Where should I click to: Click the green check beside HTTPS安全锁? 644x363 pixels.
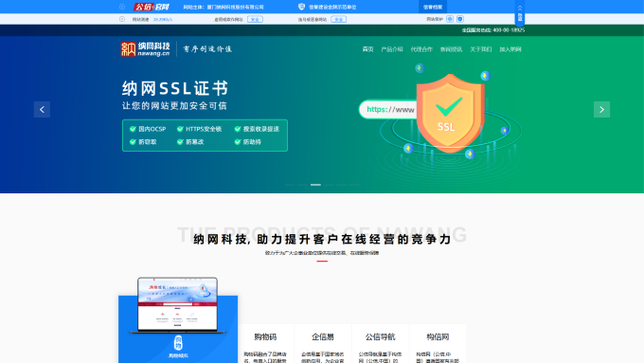pos(180,129)
